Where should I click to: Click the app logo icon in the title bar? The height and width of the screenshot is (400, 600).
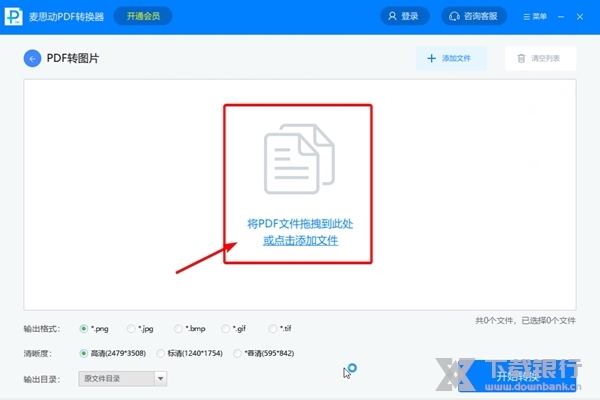coord(14,16)
